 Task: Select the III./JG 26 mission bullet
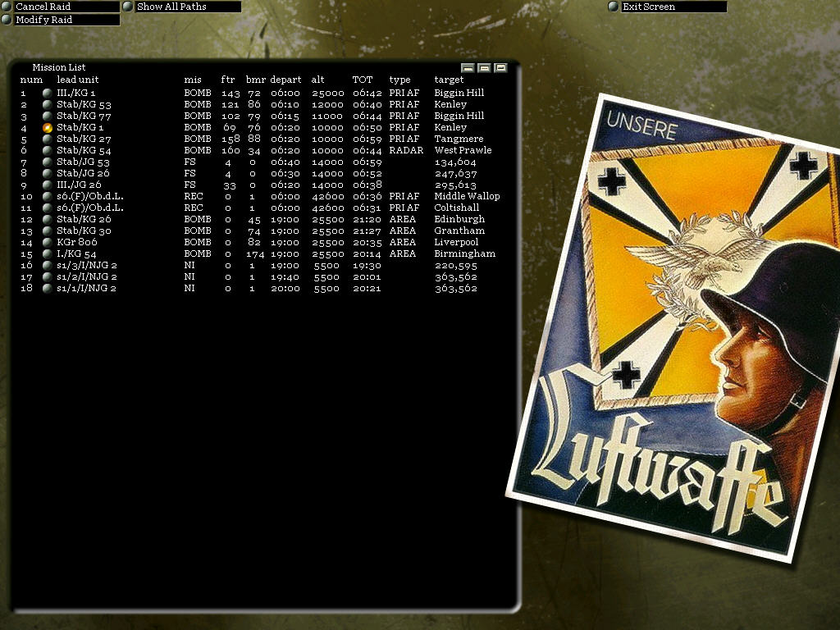pyautogui.click(x=47, y=185)
